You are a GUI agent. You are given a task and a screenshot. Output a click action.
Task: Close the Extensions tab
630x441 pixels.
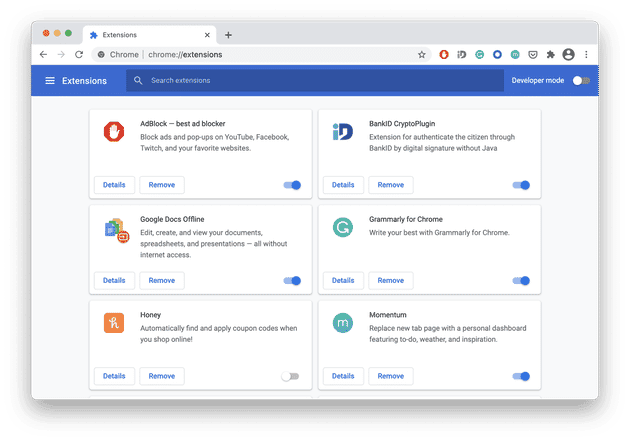(207, 35)
